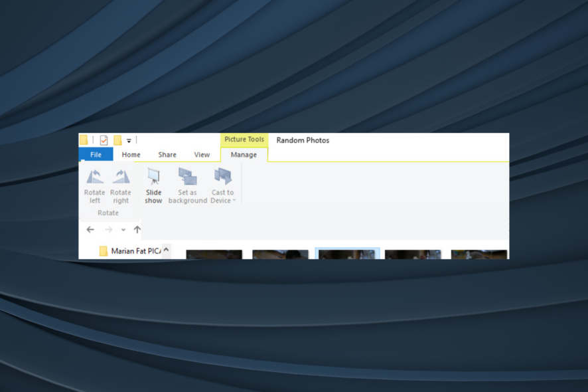
Task: Select the first photo thumbnail
Action: [214, 254]
